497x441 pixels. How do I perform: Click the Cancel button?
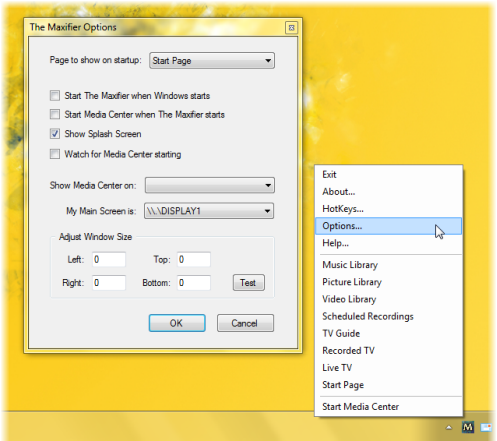click(x=245, y=323)
